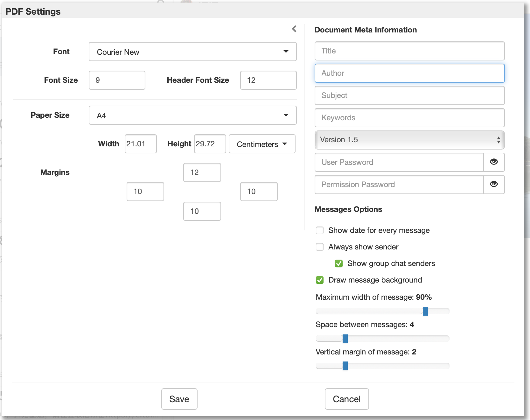Disable Draw message background option
This screenshot has height=420, width=530.
320,280
